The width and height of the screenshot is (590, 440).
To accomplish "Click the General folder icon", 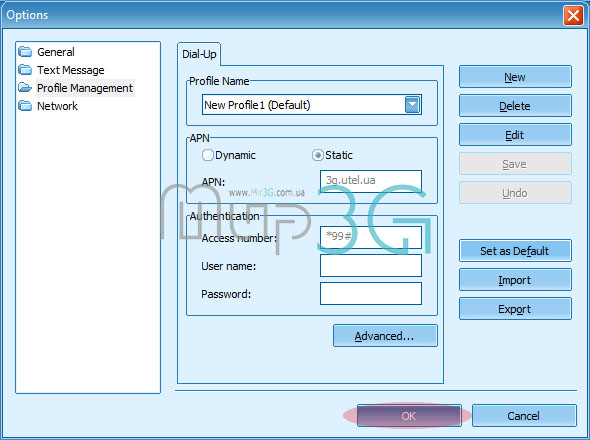I will point(25,52).
